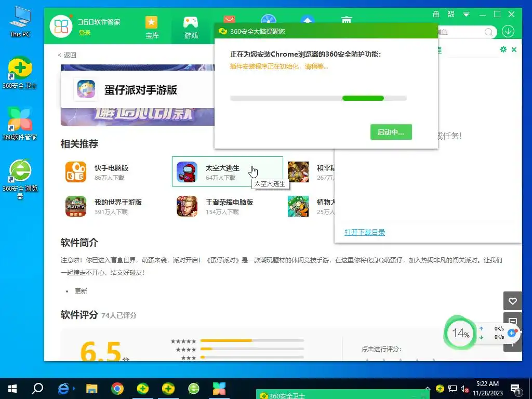The height and width of the screenshot is (399, 532).
Task: Click the network tray icon
Action: (x=453, y=389)
